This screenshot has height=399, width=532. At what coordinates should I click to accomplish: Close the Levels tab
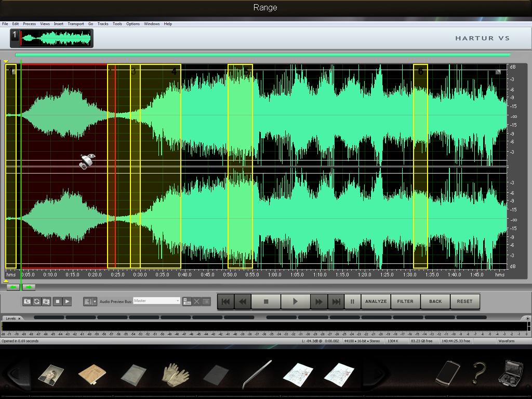coord(19,318)
